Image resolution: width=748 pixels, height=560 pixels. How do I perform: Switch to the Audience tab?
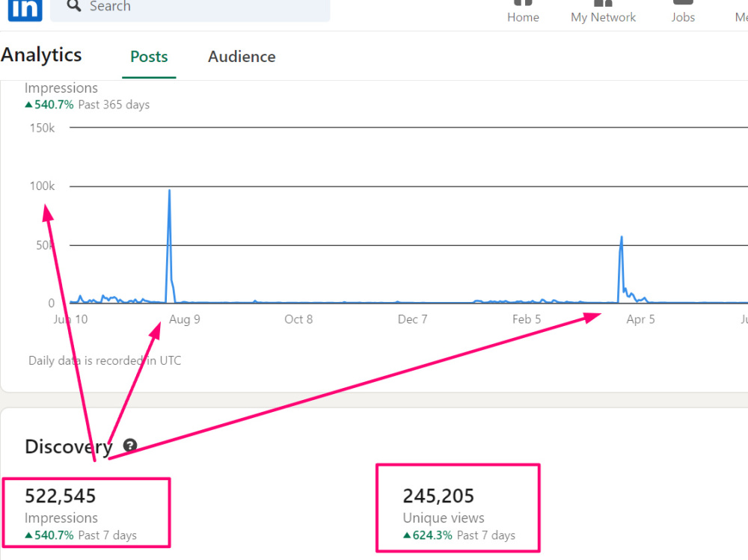(x=242, y=57)
